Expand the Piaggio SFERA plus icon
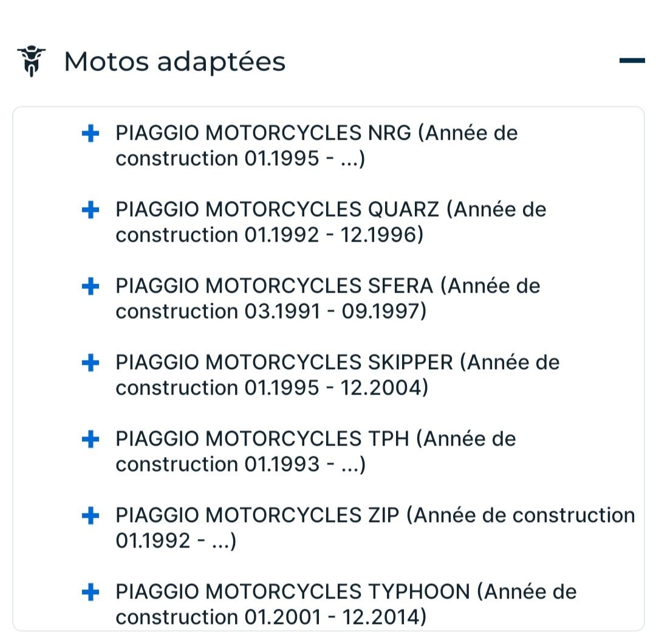This screenshot has height=644, width=656. click(91, 286)
